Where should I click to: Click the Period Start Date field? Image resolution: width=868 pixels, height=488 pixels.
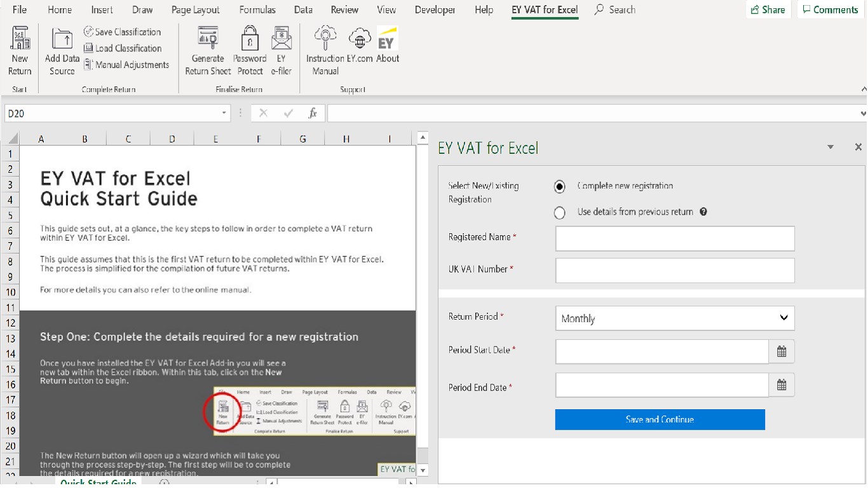tap(662, 351)
